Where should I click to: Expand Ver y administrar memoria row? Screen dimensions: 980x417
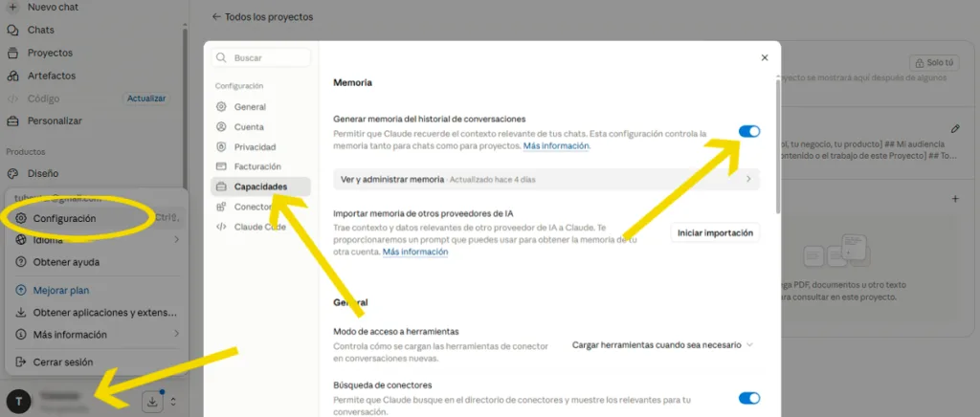point(546,179)
